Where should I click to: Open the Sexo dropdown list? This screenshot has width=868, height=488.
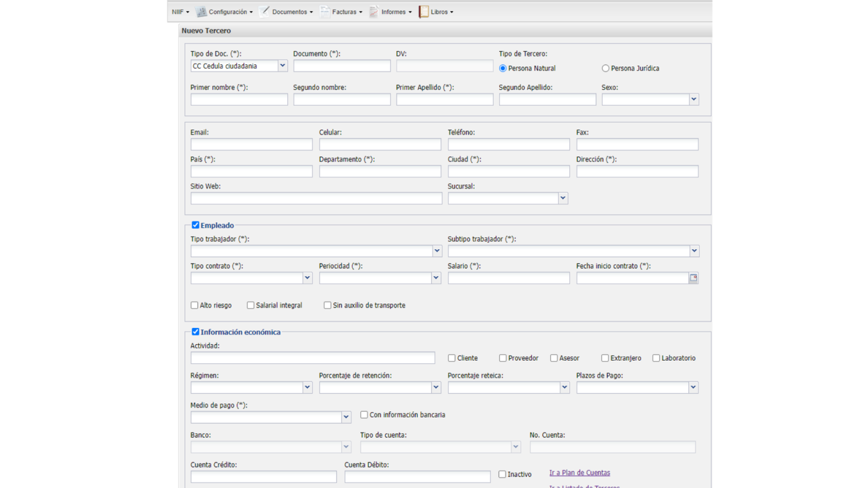pos(693,99)
